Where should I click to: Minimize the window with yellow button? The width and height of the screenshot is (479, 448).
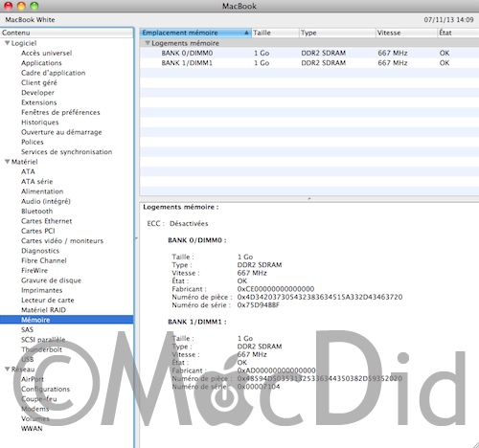21,6
